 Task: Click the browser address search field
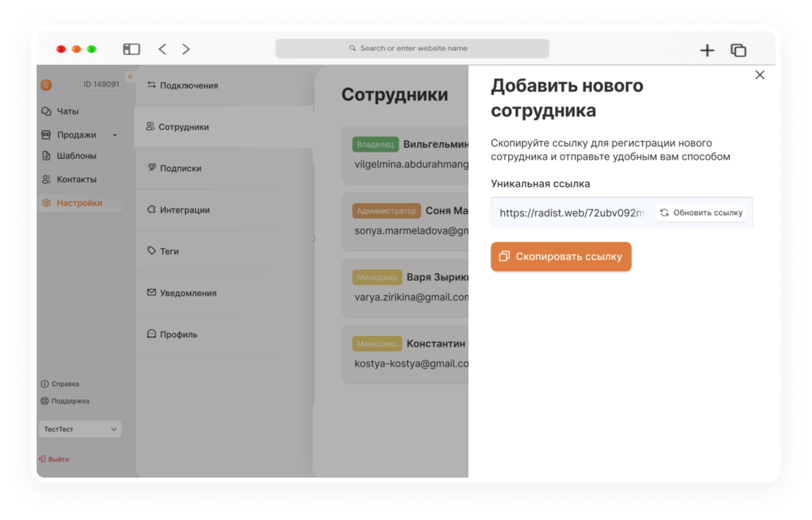(412, 48)
